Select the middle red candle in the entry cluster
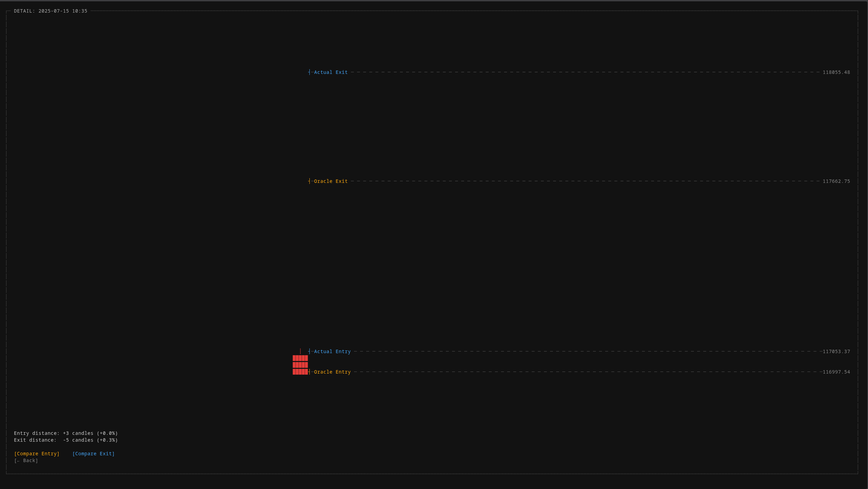This screenshot has width=868, height=489. click(300, 364)
